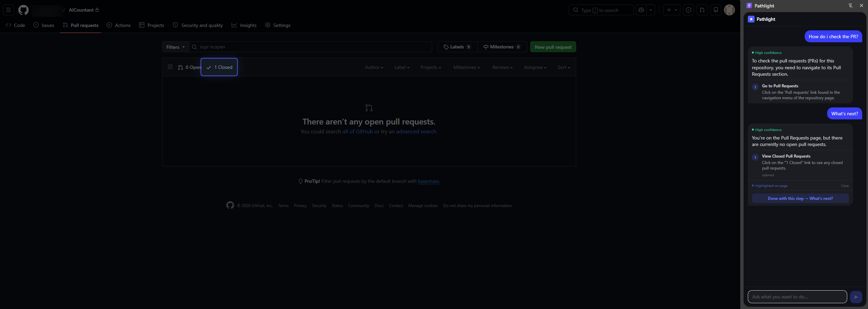Check the select-all pull requests checkbox

pyautogui.click(x=170, y=67)
